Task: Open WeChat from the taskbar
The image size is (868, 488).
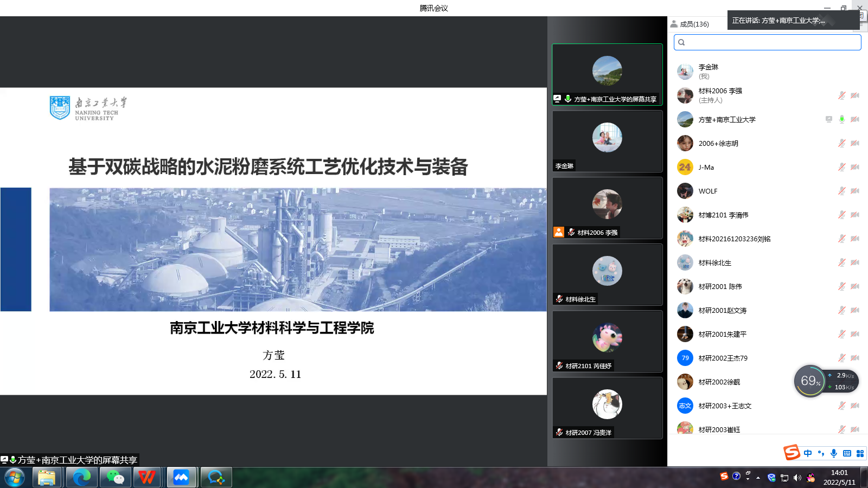Action: point(115,477)
